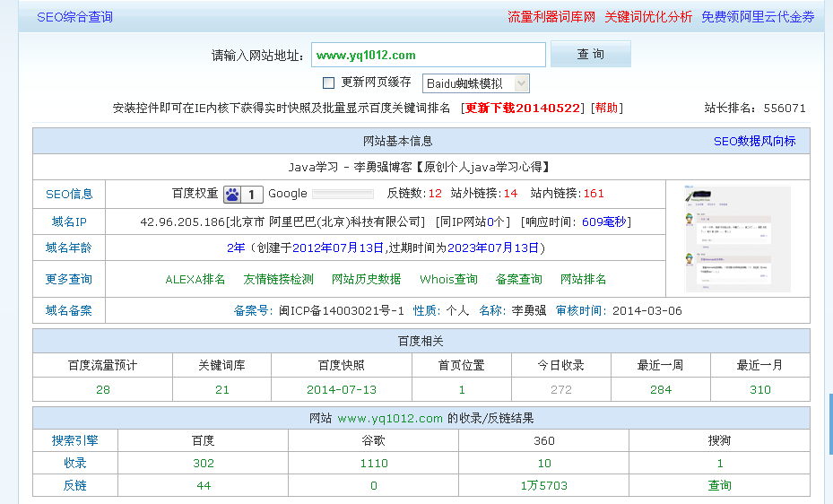Image resolution: width=833 pixels, height=504 pixels.
Task: Open the 网站排名 link
Action: (x=584, y=279)
